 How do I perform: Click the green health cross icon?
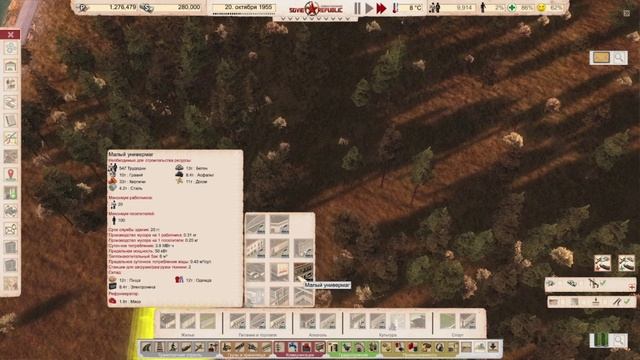[x=512, y=7]
